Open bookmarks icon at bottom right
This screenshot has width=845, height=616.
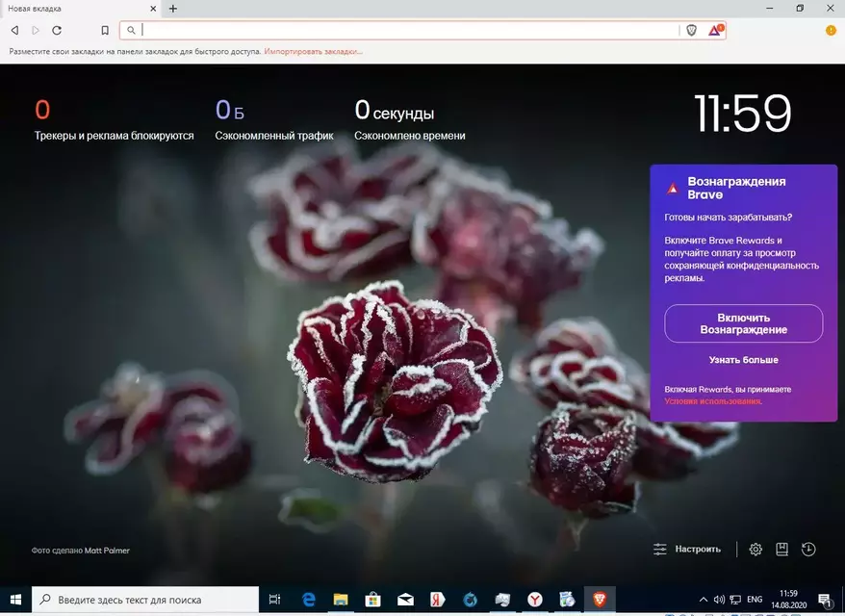point(781,550)
